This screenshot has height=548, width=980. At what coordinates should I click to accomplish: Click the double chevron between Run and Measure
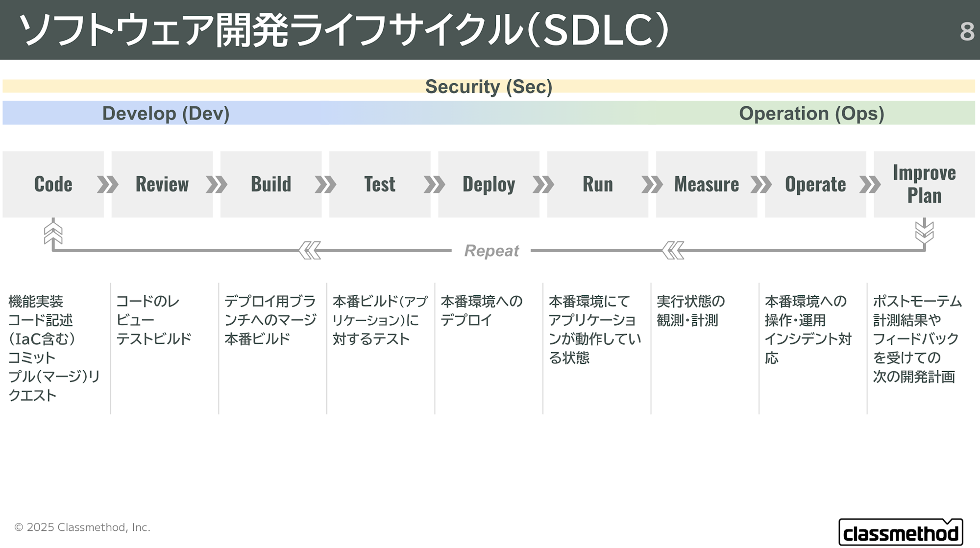(x=652, y=185)
